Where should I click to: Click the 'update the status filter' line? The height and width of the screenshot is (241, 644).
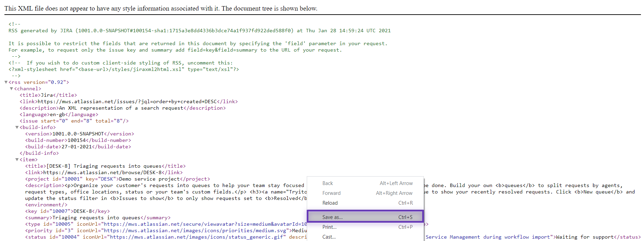tap(166, 198)
